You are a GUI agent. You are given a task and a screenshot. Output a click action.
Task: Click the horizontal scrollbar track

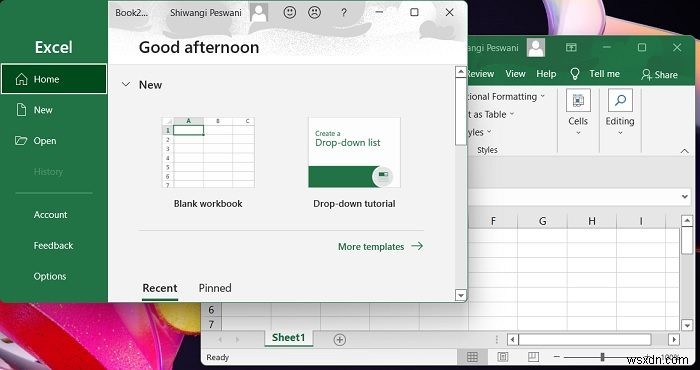click(585, 340)
